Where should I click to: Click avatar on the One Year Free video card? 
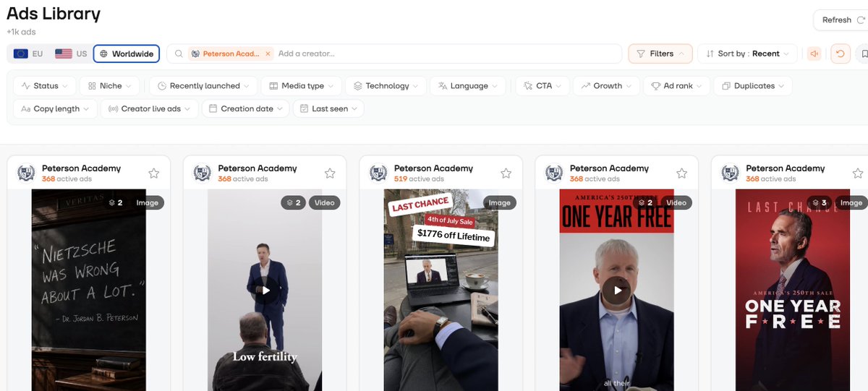(x=554, y=173)
